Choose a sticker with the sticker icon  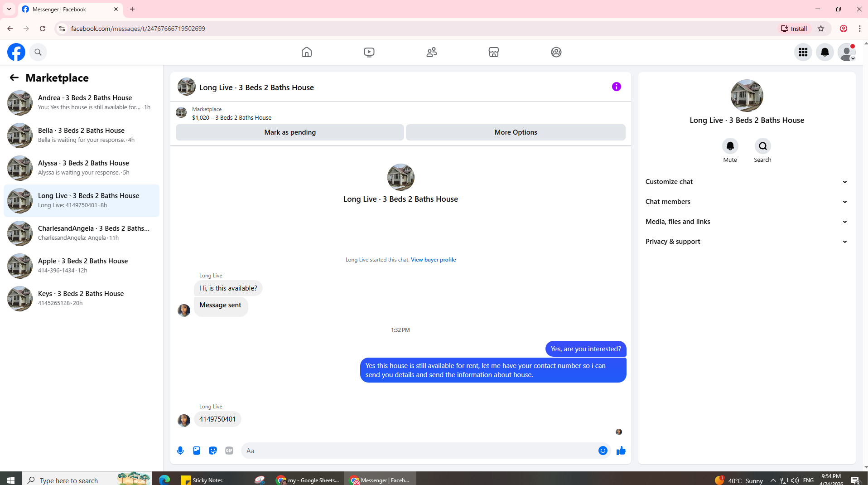click(x=213, y=451)
